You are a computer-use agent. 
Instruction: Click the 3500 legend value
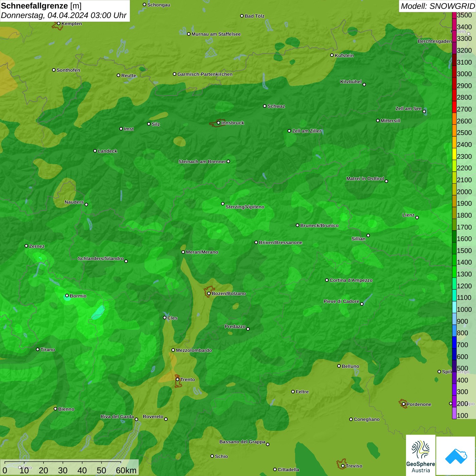point(464,15)
